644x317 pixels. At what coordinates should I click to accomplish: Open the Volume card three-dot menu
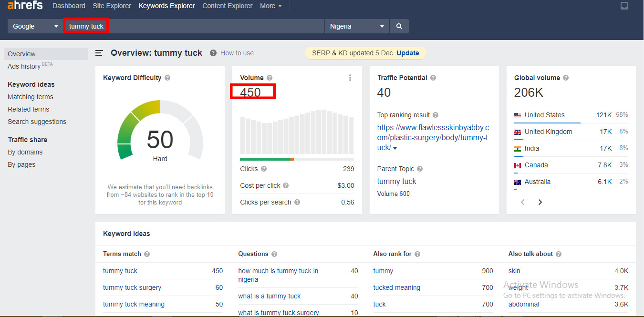pos(350,78)
